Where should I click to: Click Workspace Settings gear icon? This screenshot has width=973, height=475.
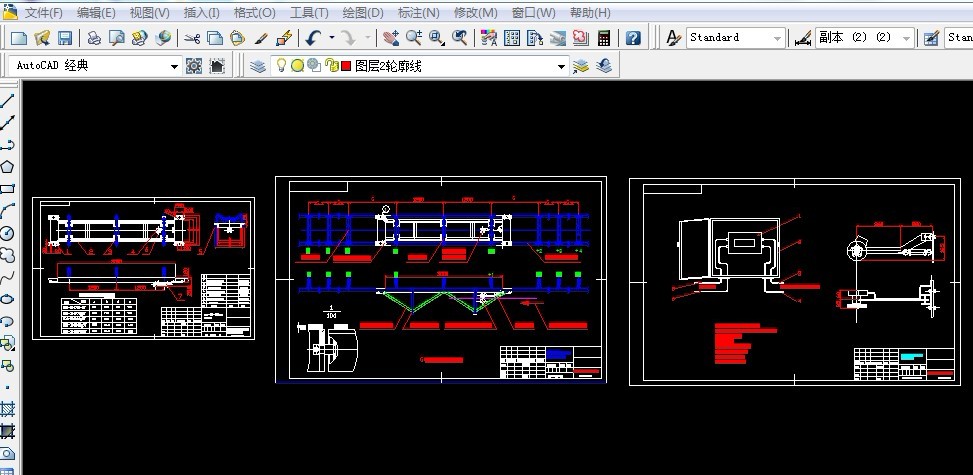click(x=194, y=66)
